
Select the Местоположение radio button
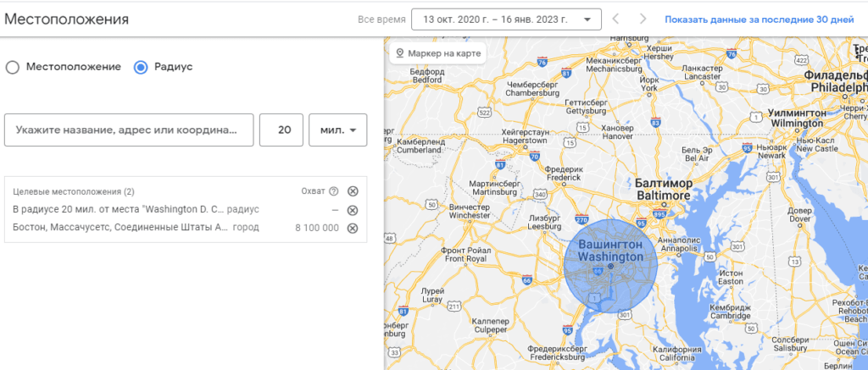coord(12,68)
